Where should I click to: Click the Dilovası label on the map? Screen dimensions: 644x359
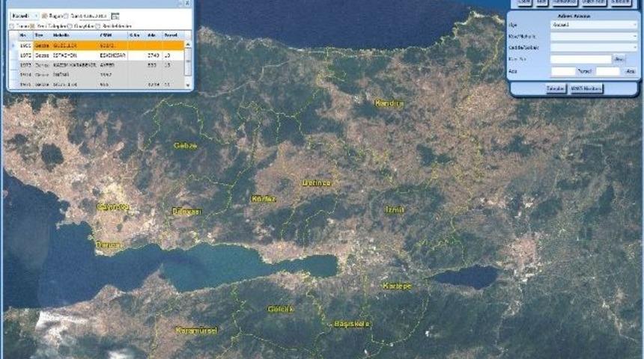[186, 212]
